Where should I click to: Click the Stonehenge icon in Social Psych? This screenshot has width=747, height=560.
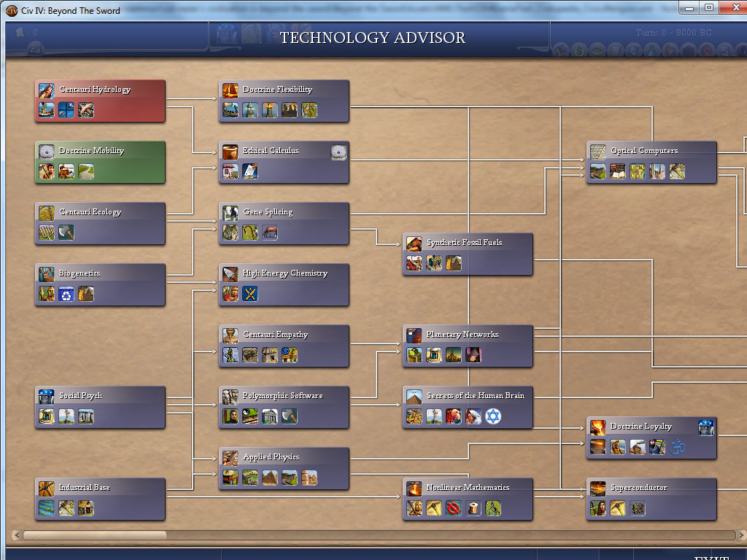86,416
